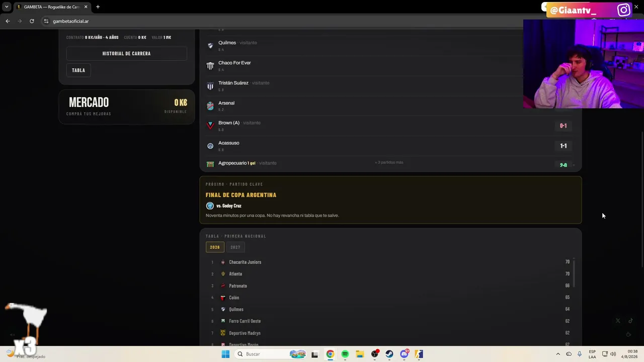644x362 pixels.
Task: Focus the Windows taskbar search box
Action: pos(271,354)
